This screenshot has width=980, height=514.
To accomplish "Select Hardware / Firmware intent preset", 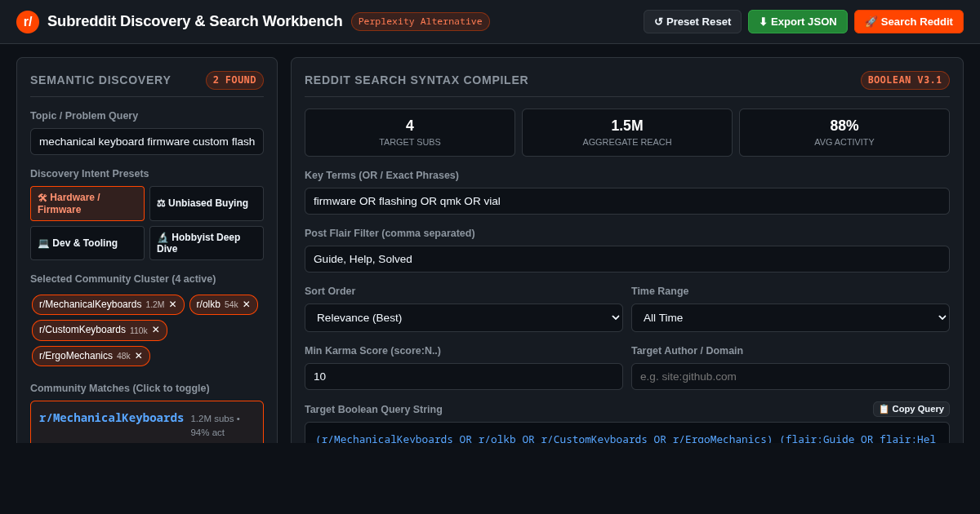I will pyautogui.click(x=87, y=203).
